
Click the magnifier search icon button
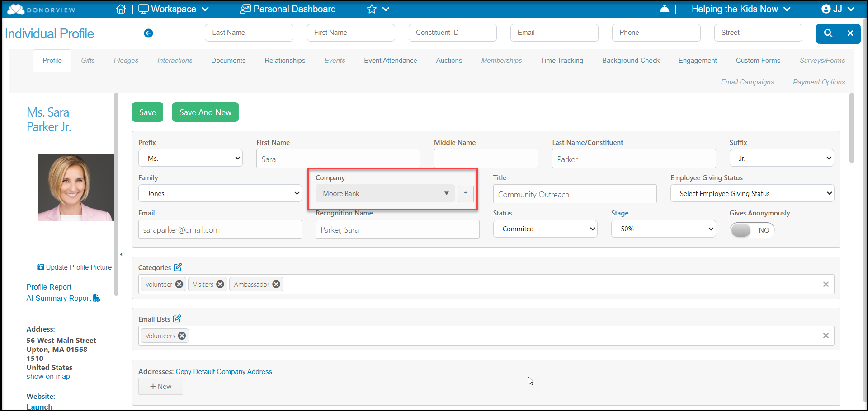coord(828,33)
